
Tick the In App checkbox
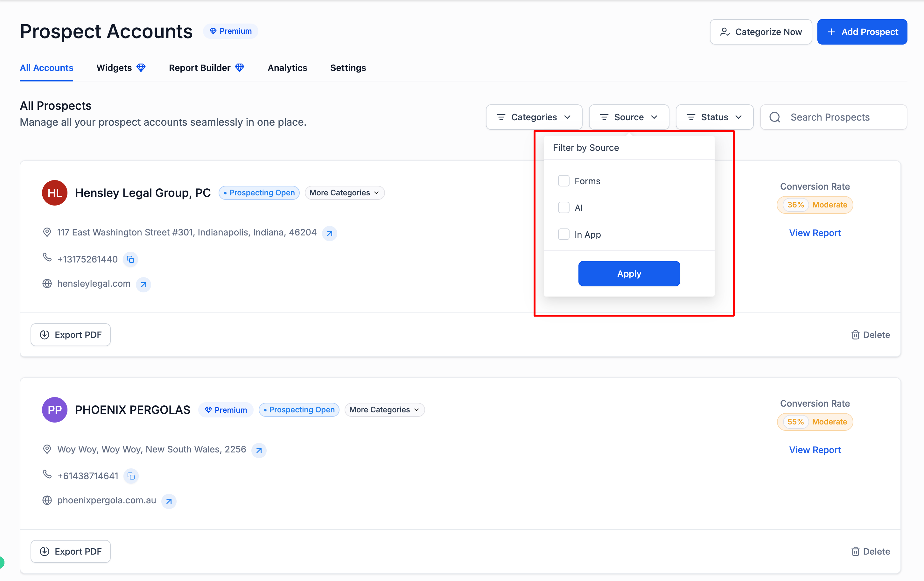pos(563,234)
